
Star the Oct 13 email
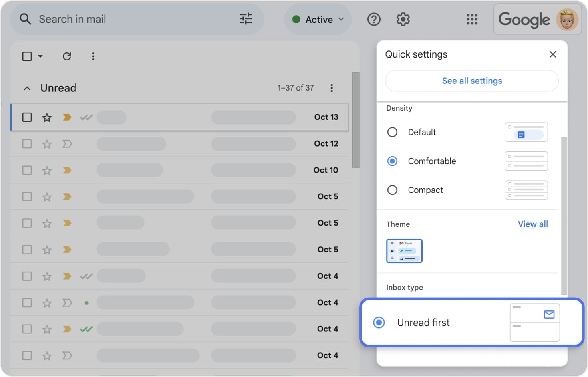47,117
